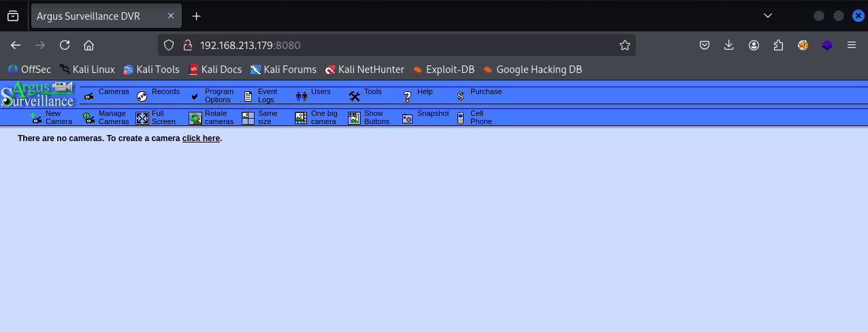
Task: Click the 'click here' create camera link
Action: tap(201, 138)
